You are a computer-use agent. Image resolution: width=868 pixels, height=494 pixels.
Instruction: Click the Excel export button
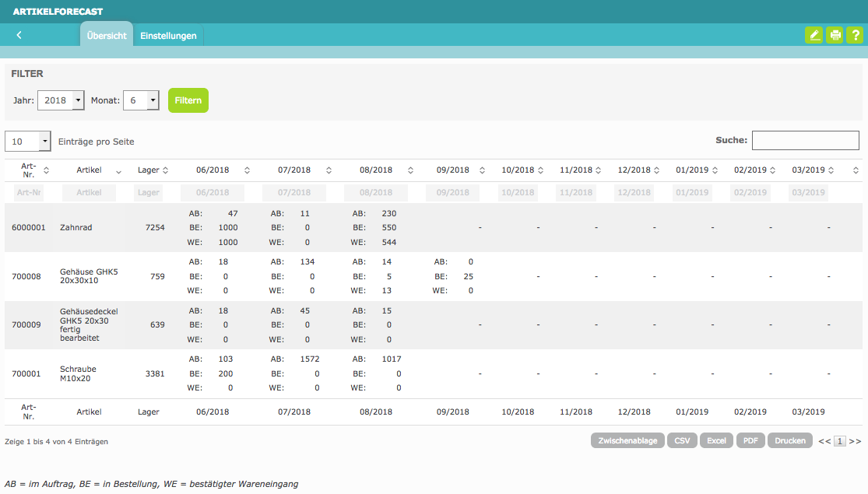[x=716, y=440]
